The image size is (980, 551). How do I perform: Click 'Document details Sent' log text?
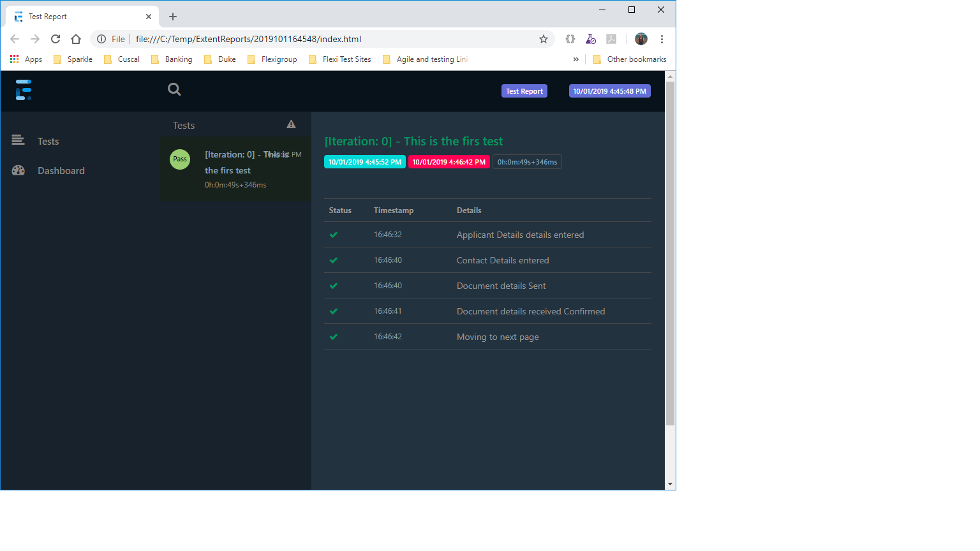pyautogui.click(x=501, y=286)
